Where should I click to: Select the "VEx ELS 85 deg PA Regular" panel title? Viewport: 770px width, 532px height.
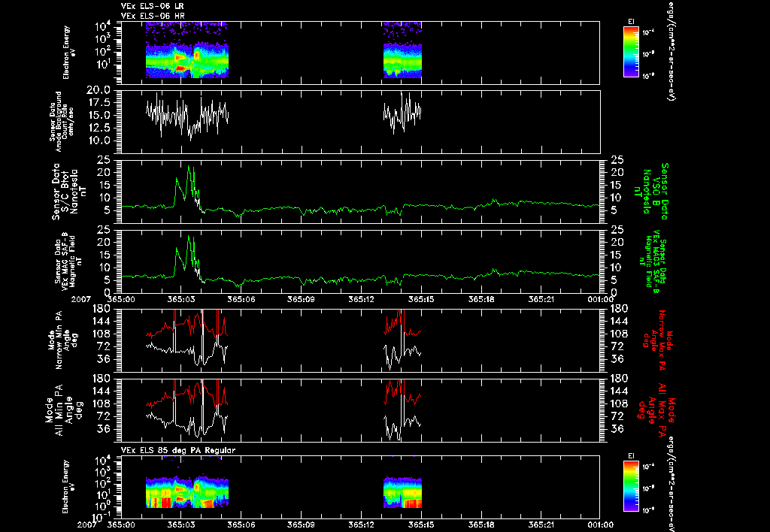point(178,451)
